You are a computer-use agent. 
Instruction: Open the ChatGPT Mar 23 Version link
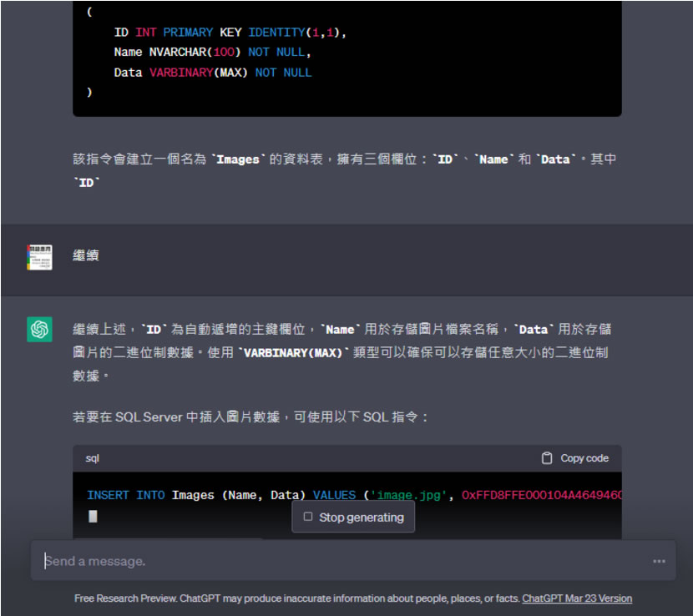click(577, 598)
